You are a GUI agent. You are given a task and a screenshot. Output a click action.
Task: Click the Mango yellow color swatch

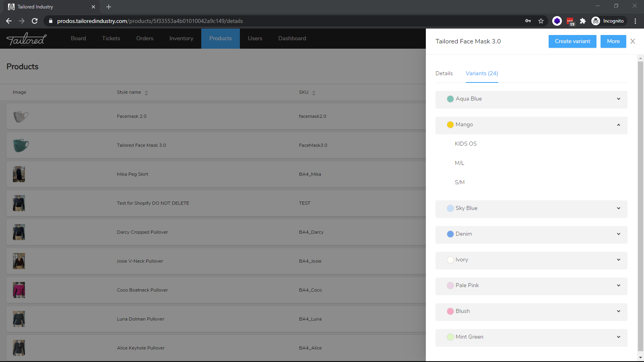[450, 125]
